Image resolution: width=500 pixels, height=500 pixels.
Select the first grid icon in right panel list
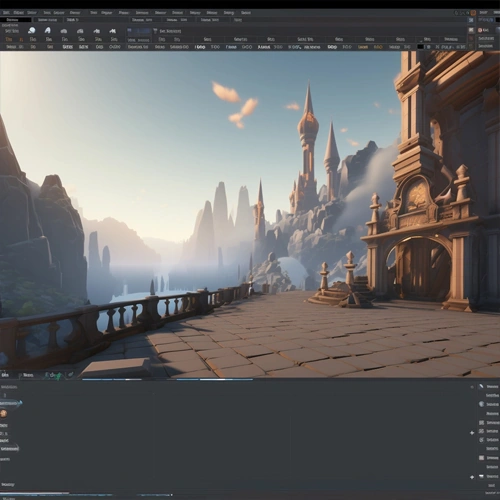[481, 422]
